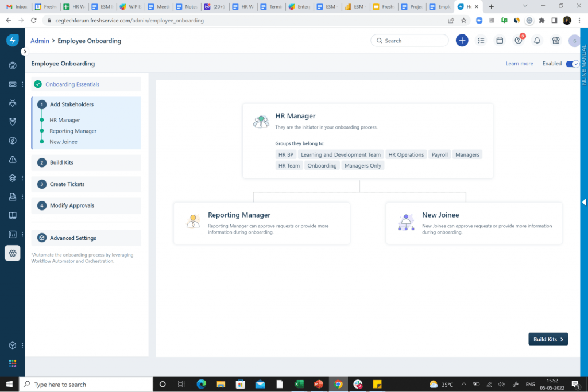The height and width of the screenshot is (392, 588).
Task: Select Reporting Manager under Add Stakeholders
Action: (x=73, y=131)
